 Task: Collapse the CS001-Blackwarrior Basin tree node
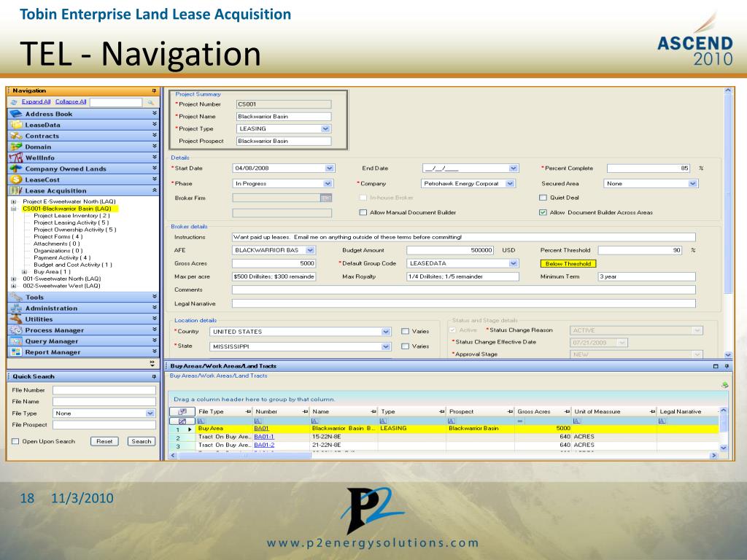[14, 209]
